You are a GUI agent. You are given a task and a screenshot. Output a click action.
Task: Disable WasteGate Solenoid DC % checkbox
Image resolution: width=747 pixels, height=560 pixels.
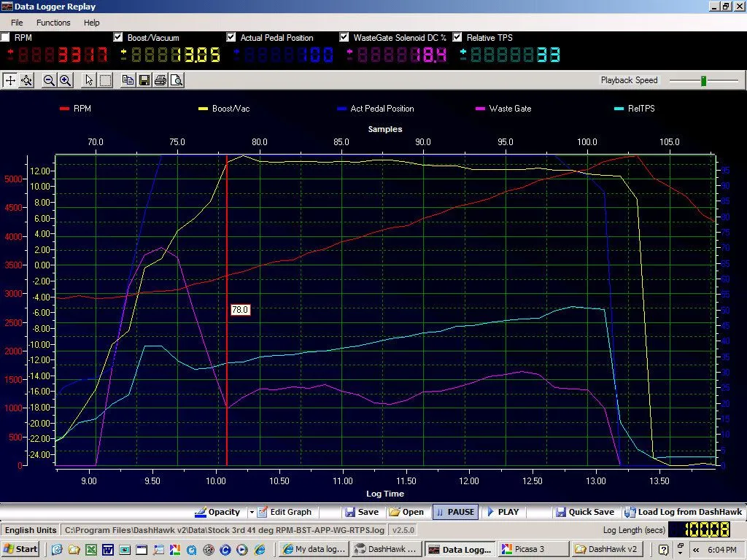(344, 37)
